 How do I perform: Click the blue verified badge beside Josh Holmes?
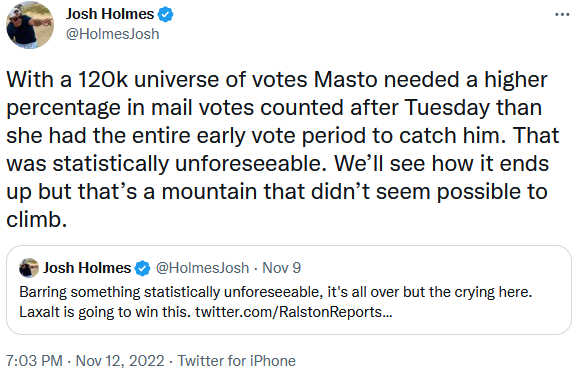[x=165, y=14]
